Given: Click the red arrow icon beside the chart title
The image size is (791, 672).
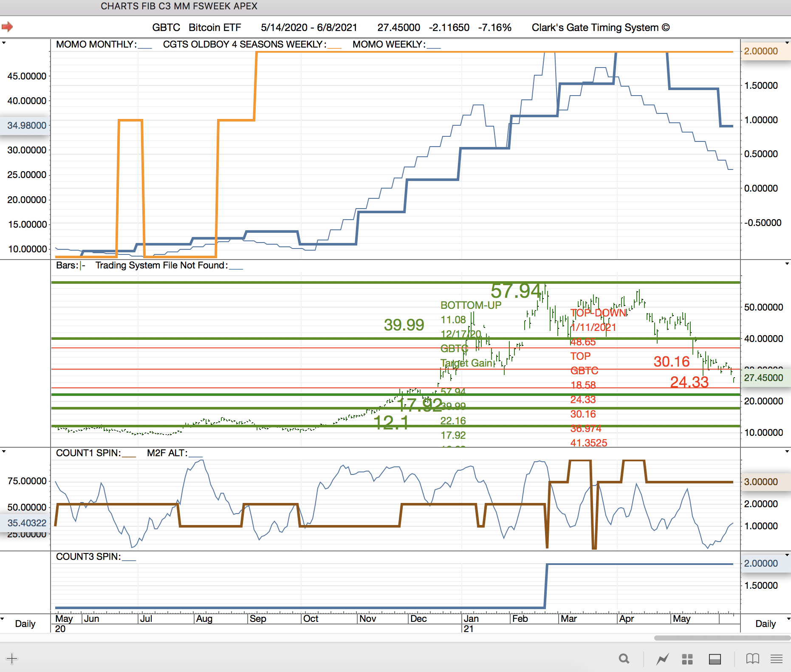Looking at the screenshot, I should [7, 27].
